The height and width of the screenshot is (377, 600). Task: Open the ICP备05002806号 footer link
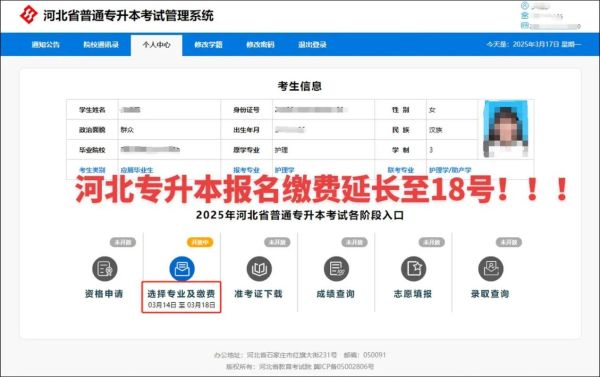pyautogui.click(x=344, y=367)
